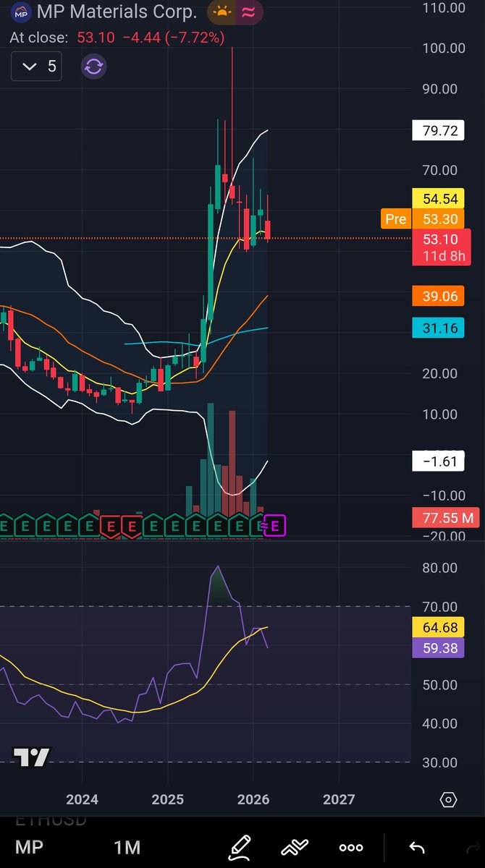Select the orange 39.06 moving average label

pyautogui.click(x=438, y=297)
